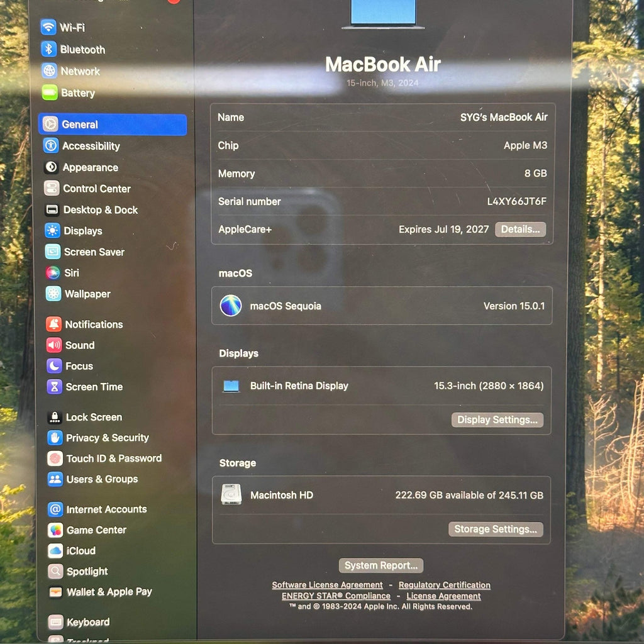Open Storage Settings button
Viewport: 644px width, 644px height.
(x=496, y=529)
